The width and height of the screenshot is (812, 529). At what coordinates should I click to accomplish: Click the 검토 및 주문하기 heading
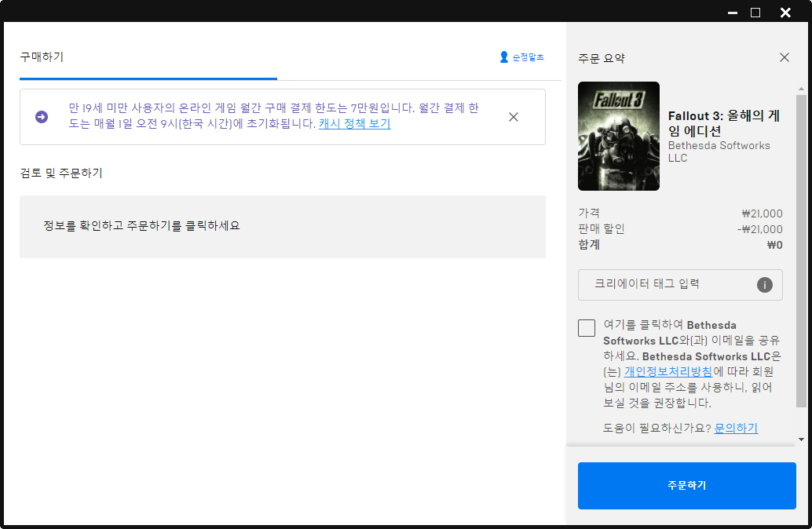click(61, 173)
